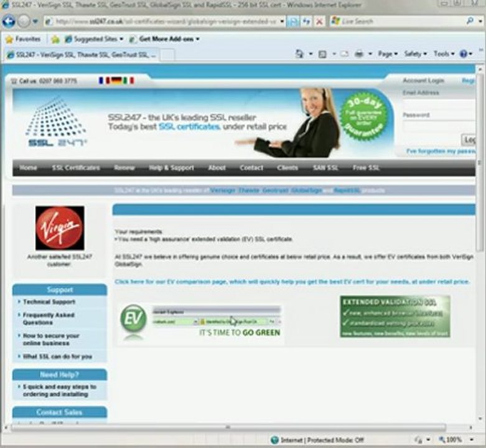486x448 pixels.
Task: Click the browser Back arrow button
Action: (9, 21)
